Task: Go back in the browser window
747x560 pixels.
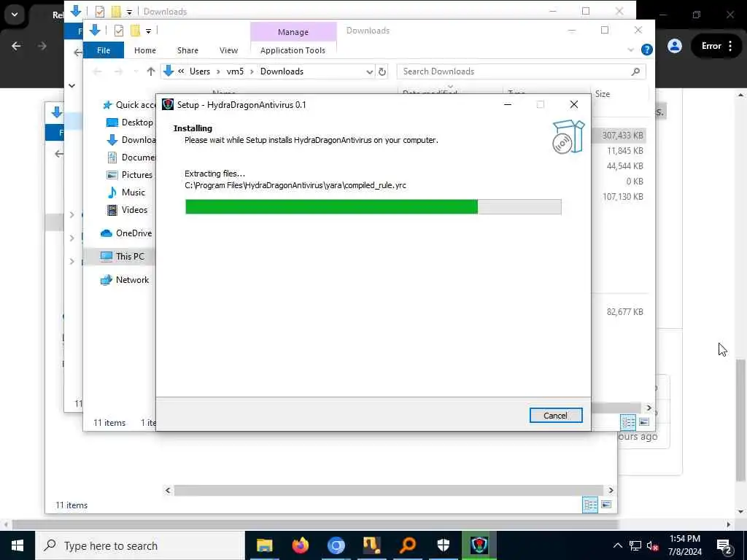Action: click(16, 46)
